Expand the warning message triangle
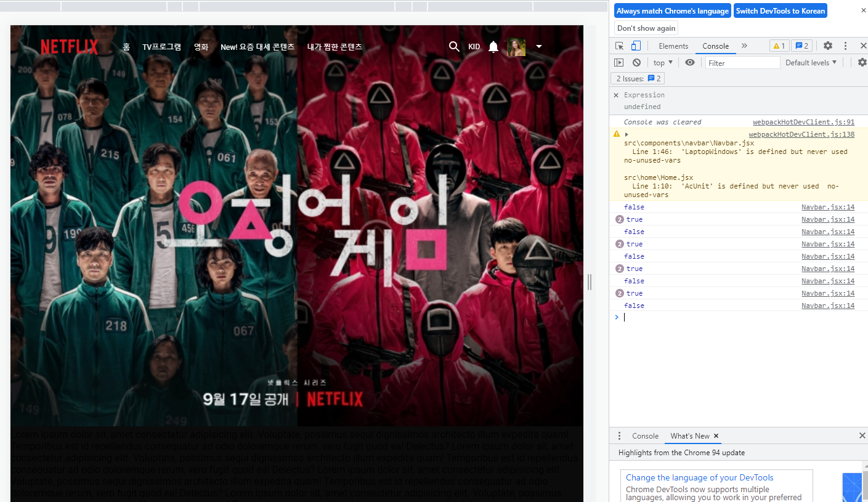Screen dimensions: 868x502 point(627,134)
